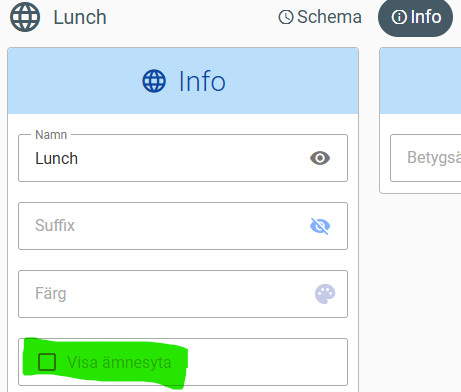Click the globe icon beside the Lunch title
This screenshot has height=392, width=461.
pyautogui.click(x=25, y=17)
